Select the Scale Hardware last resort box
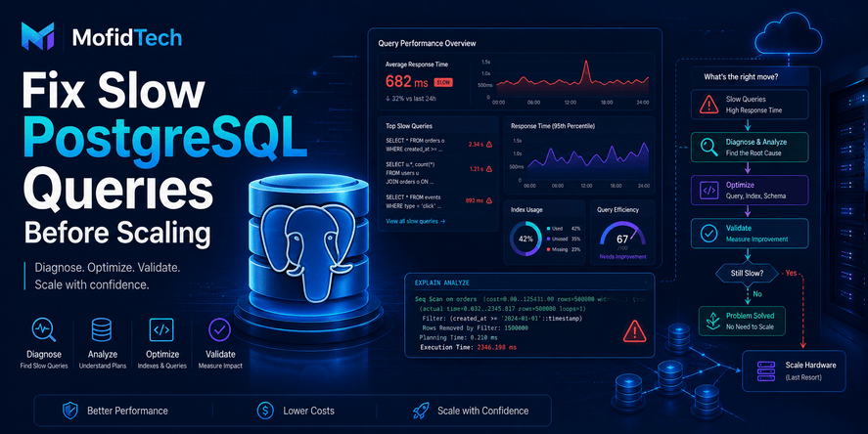The height and width of the screenshot is (434, 868). pos(794,371)
